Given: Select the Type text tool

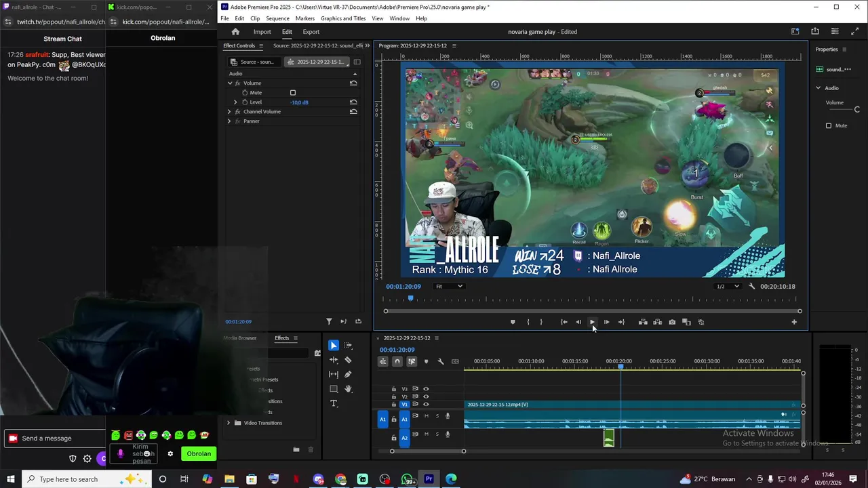Looking at the screenshot, I should point(334,403).
